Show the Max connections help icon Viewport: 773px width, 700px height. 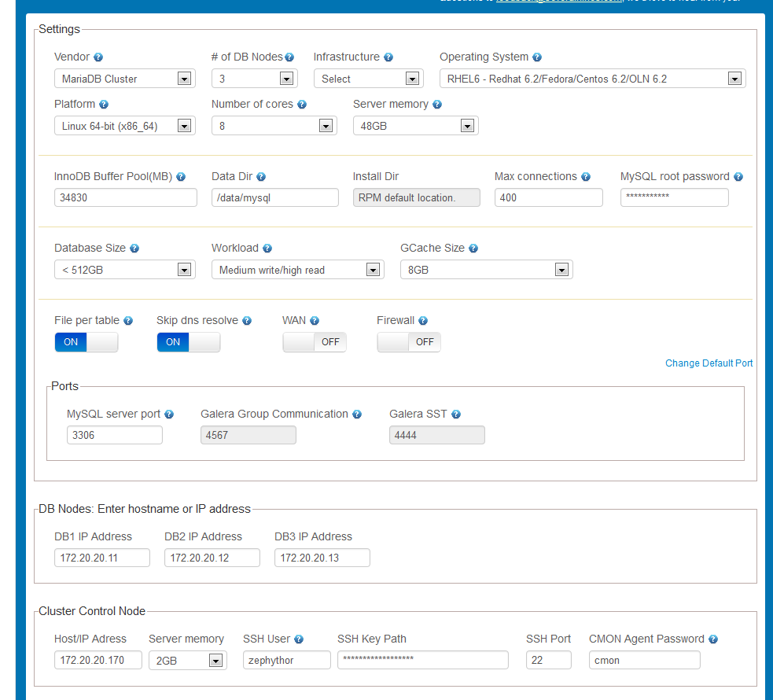(586, 177)
